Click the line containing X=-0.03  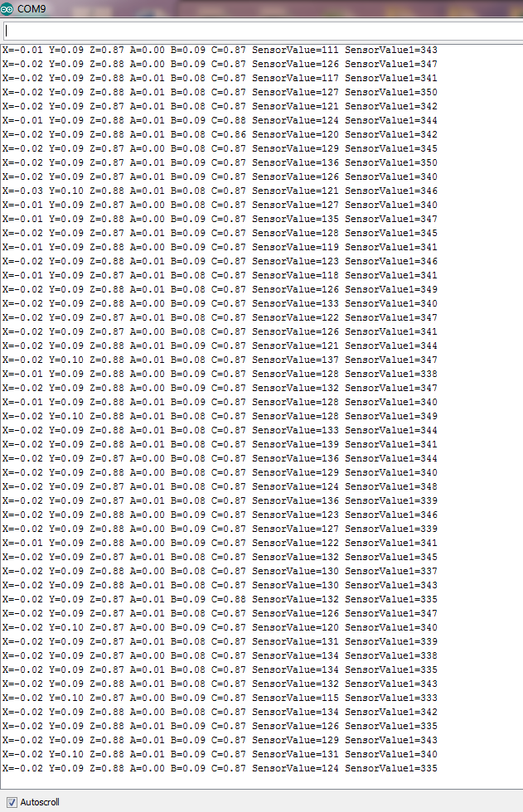pyautogui.click(x=220, y=191)
